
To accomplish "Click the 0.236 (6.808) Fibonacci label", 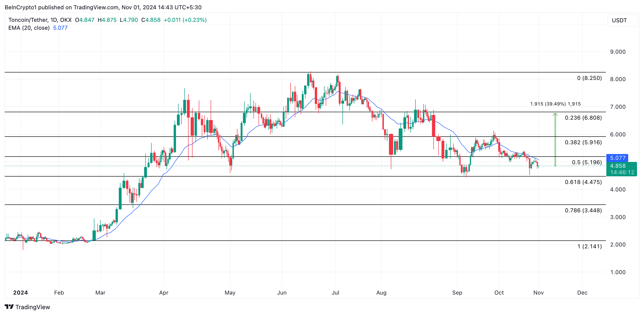I will [x=583, y=118].
